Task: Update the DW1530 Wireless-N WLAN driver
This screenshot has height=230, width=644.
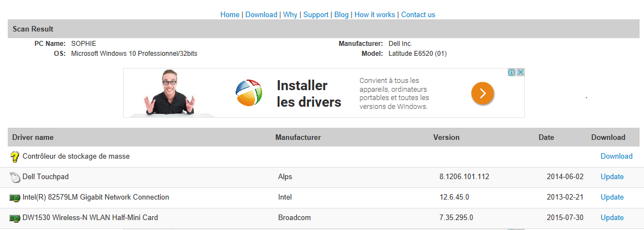Action: (612, 218)
